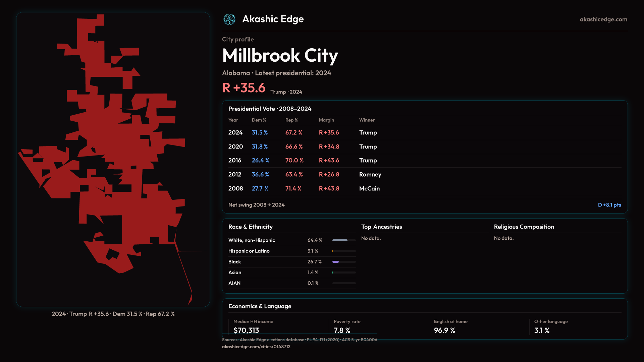Click the Median HH income value
Image resolution: width=644 pixels, height=362 pixels.
pyautogui.click(x=246, y=330)
